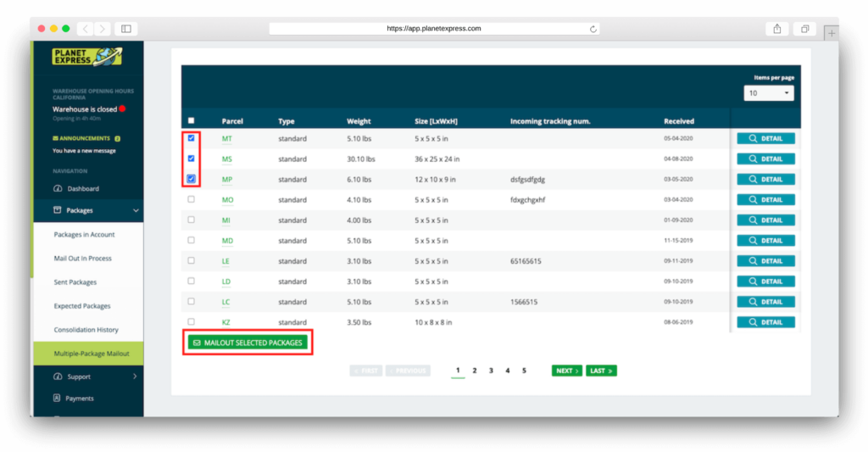868x452 pixels.
Task: Check the MO parcel checkbox
Action: coord(191,199)
